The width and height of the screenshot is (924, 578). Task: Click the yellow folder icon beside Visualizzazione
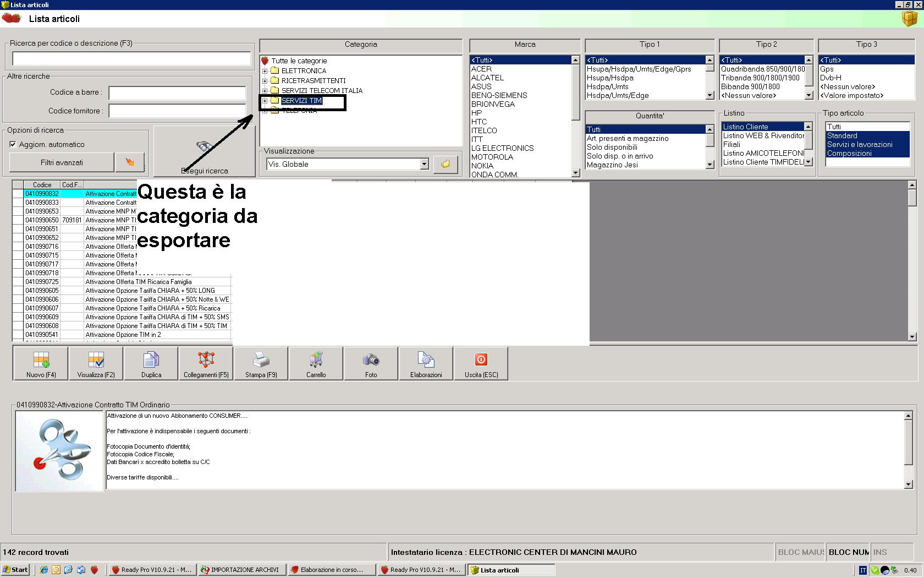point(446,164)
